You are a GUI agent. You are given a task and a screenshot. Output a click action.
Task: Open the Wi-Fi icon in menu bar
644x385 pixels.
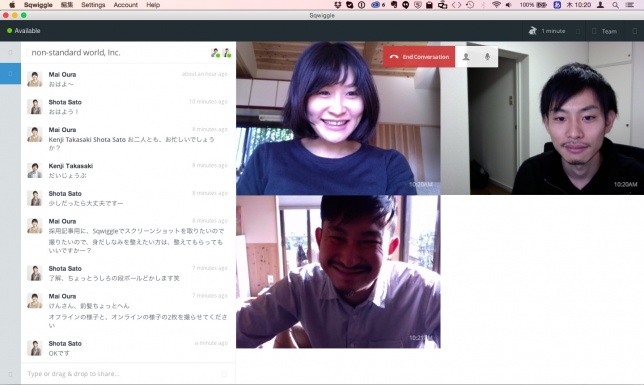[x=496, y=5]
